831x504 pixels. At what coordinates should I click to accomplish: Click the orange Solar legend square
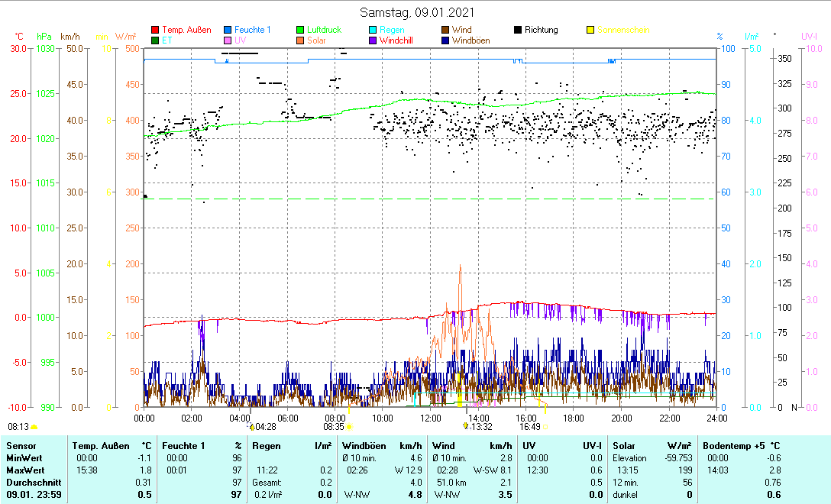coord(300,40)
